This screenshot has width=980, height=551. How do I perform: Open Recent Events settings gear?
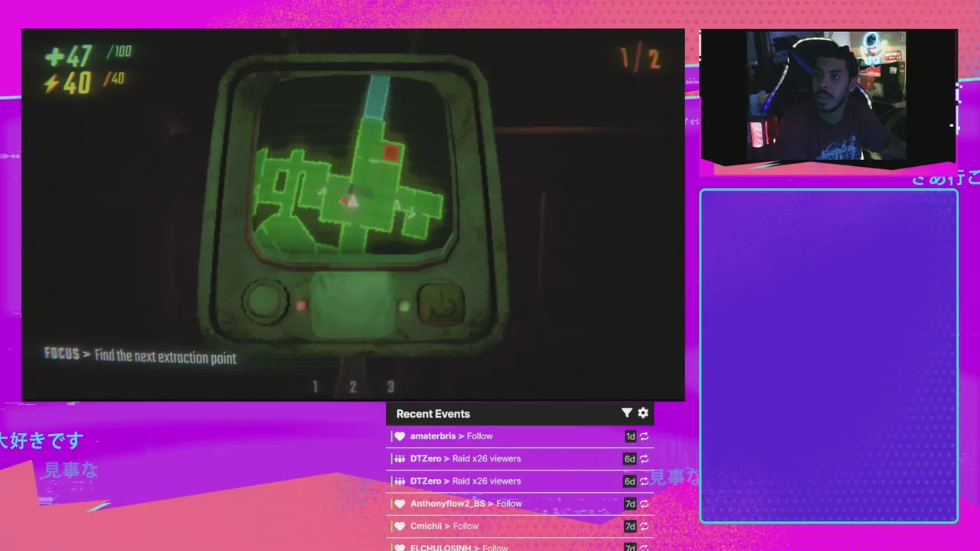[x=643, y=413]
